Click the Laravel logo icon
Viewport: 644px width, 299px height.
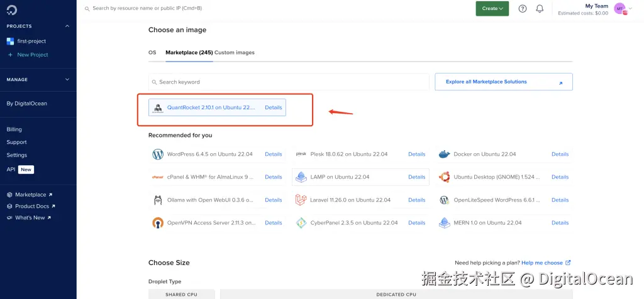pos(301,200)
